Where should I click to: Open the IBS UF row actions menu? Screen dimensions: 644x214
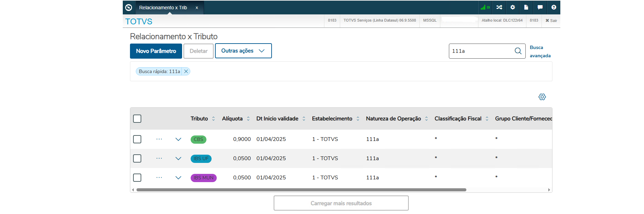point(159,158)
